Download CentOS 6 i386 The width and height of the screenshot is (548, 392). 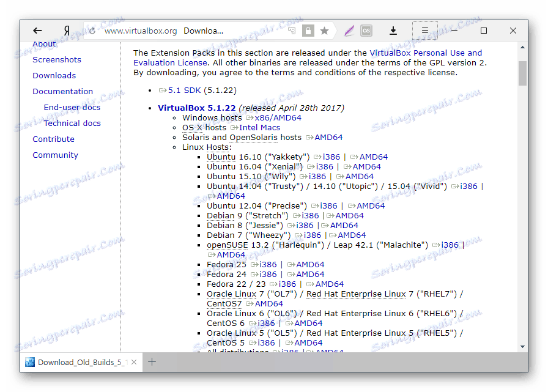(x=266, y=323)
